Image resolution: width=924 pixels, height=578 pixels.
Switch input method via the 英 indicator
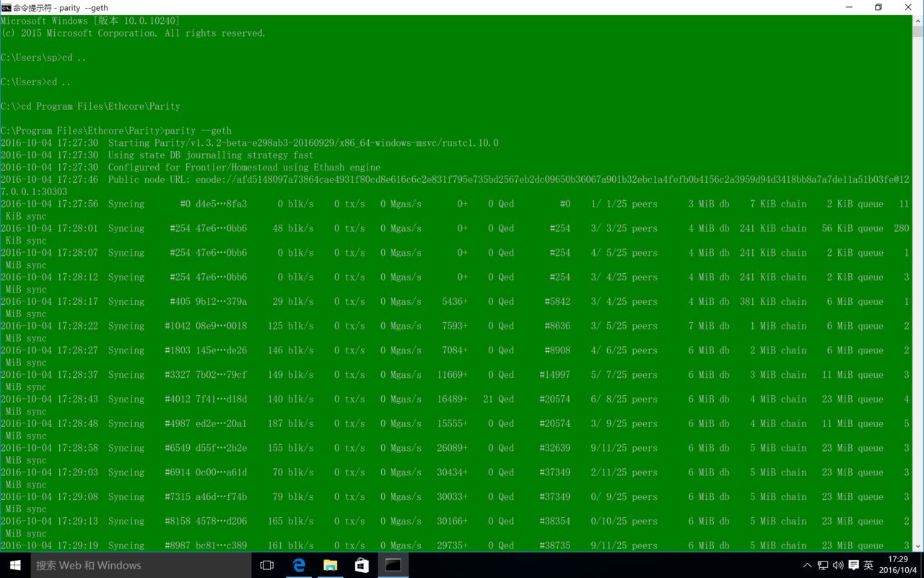tap(868, 565)
